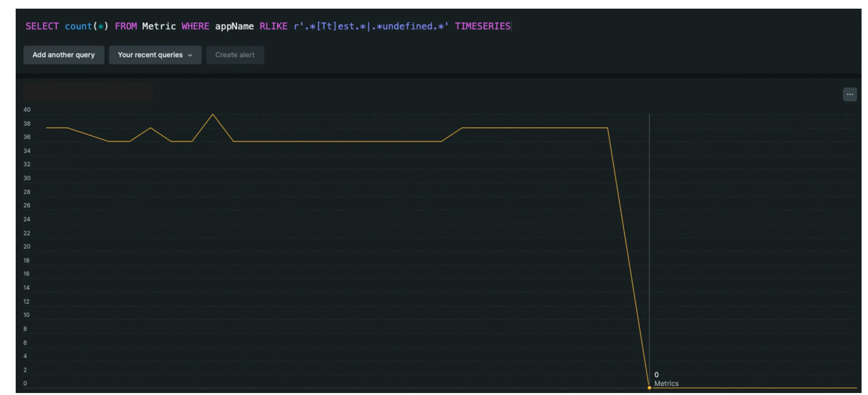868x395 pixels.
Task: Click the Metric event type in query
Action: point(159,26)
